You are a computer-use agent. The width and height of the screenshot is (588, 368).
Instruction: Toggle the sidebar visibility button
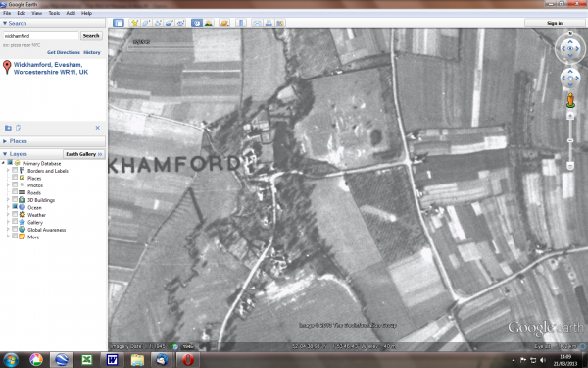coord(119,23)
